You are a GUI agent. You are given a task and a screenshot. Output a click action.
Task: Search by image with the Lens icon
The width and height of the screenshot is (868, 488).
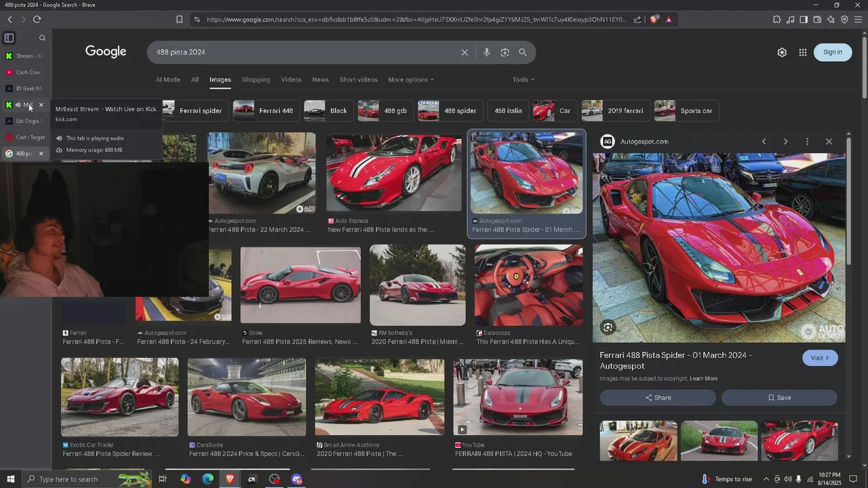tap(505, 52)
